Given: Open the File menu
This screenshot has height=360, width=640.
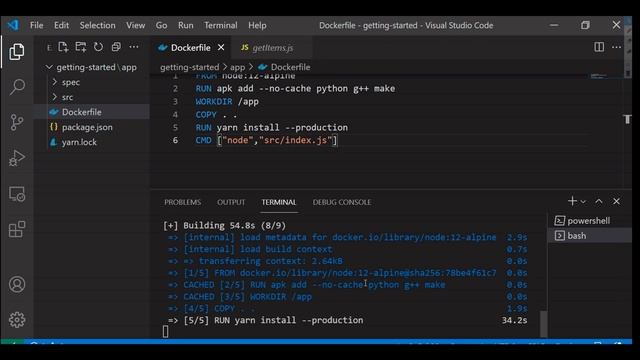Looking at the screenshot, I should point(36,25).
